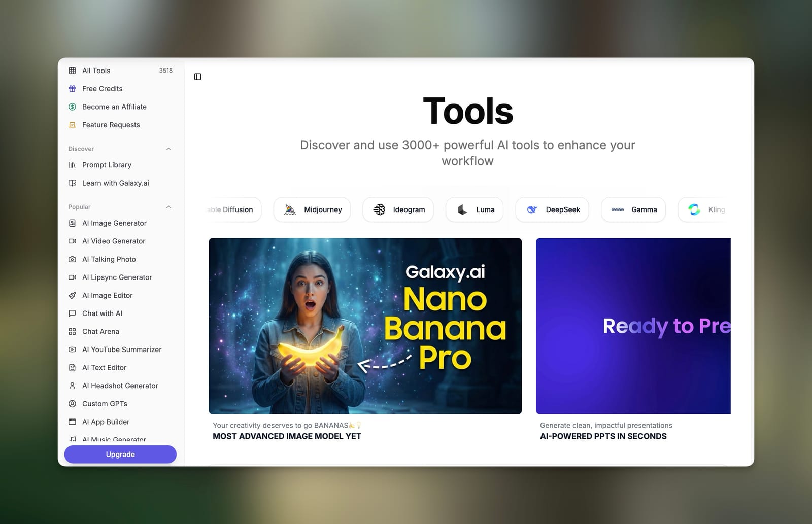Screen dimensions: 812x524
Task: Click the AI Talking Photo camera icon
Action: point(73,259)
